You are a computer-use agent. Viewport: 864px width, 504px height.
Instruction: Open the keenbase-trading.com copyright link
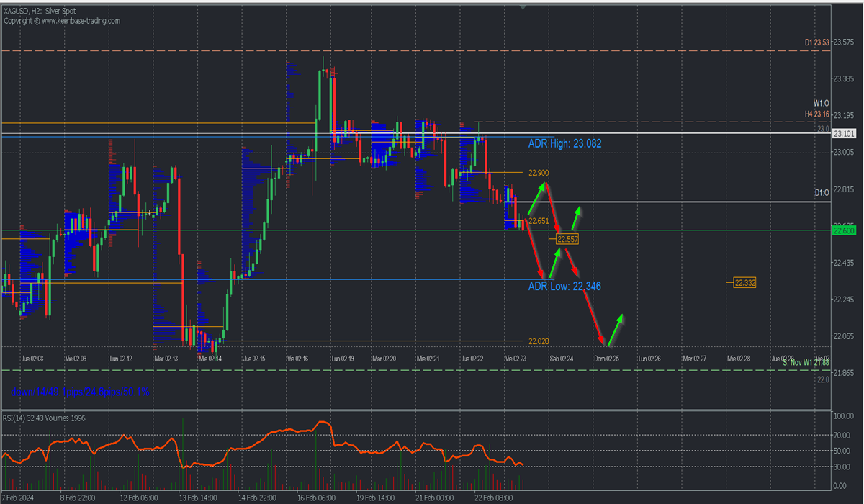(62, 21)
